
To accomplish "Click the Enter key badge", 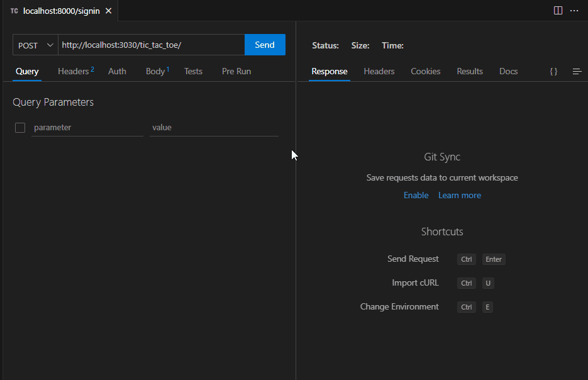I will pos(494,259).
